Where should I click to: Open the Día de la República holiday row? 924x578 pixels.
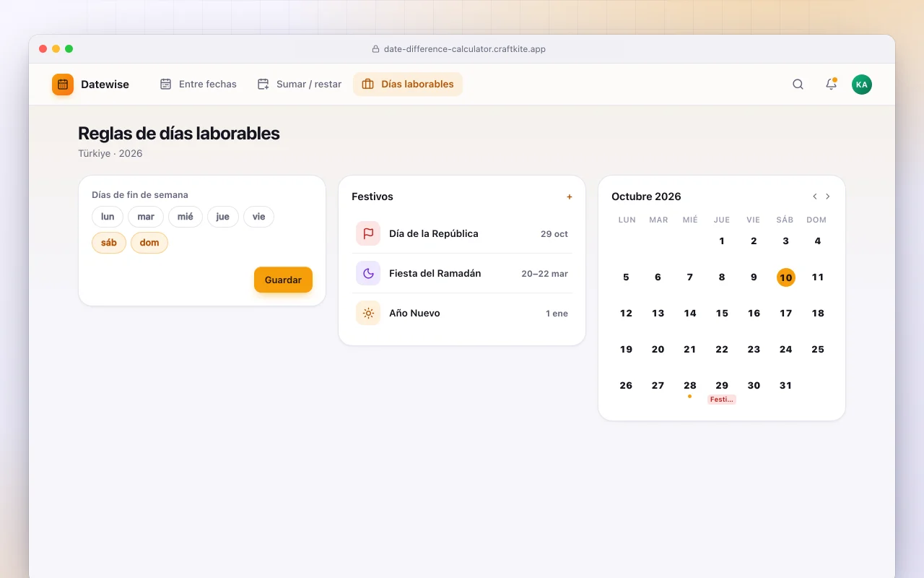462,233
